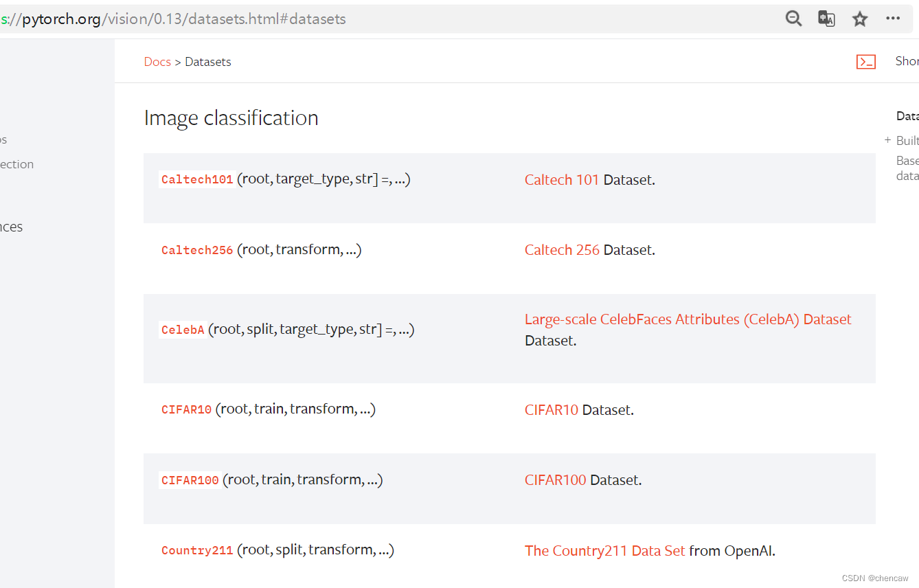Image resolution: width=919 pixels, height=588 pixels.
Task: Open the page translate icon
Action: [x=826, y=19]
